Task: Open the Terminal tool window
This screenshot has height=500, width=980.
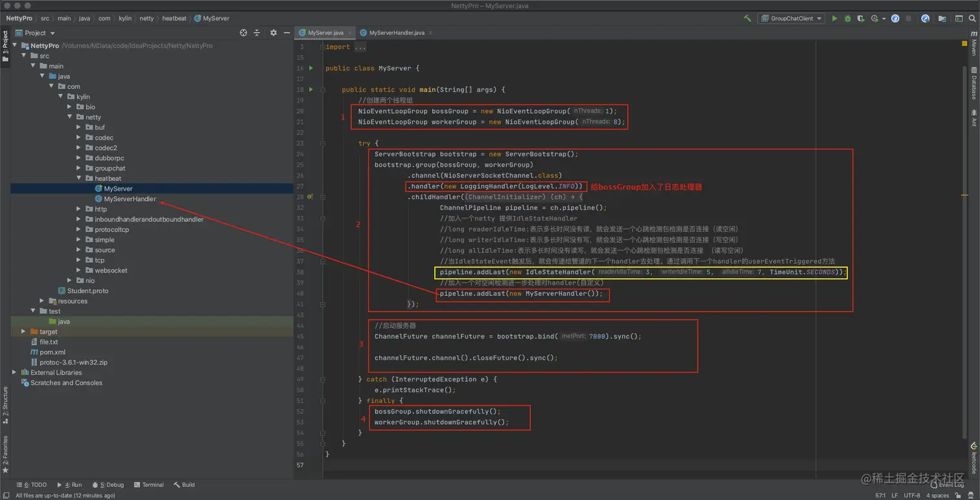Action: (148, 484)
